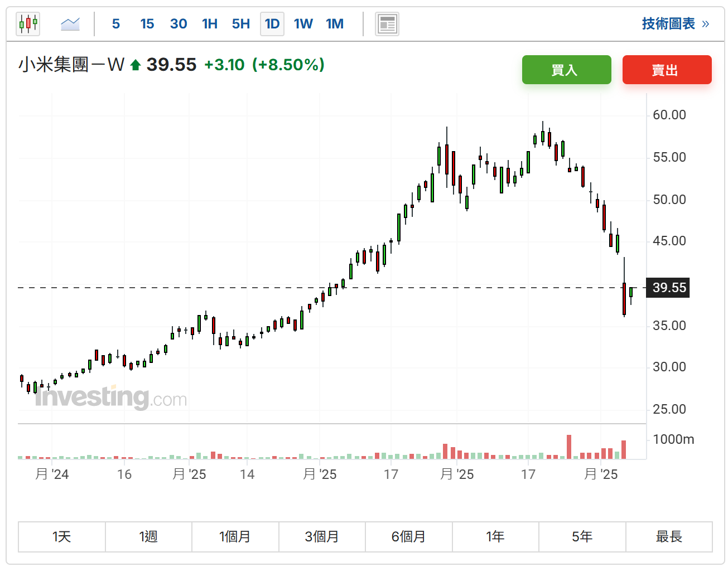Viewport: 728px width, 567px height.
Task: Click the 39.55 current price label on axis
Action: [669, 288]
